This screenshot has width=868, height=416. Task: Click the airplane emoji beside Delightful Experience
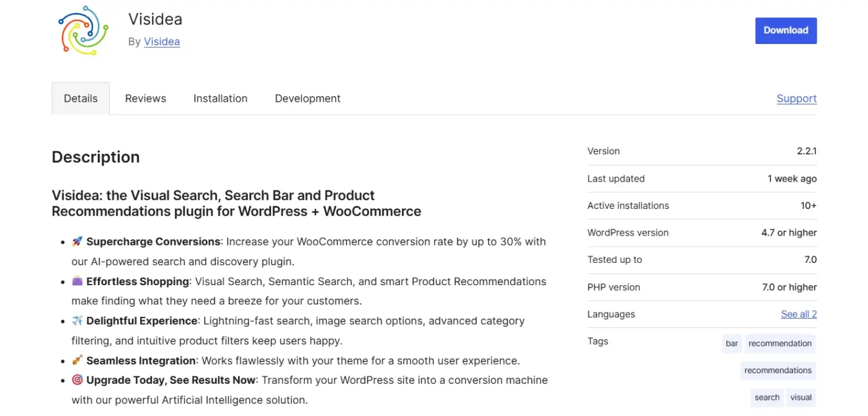(77, 321)
